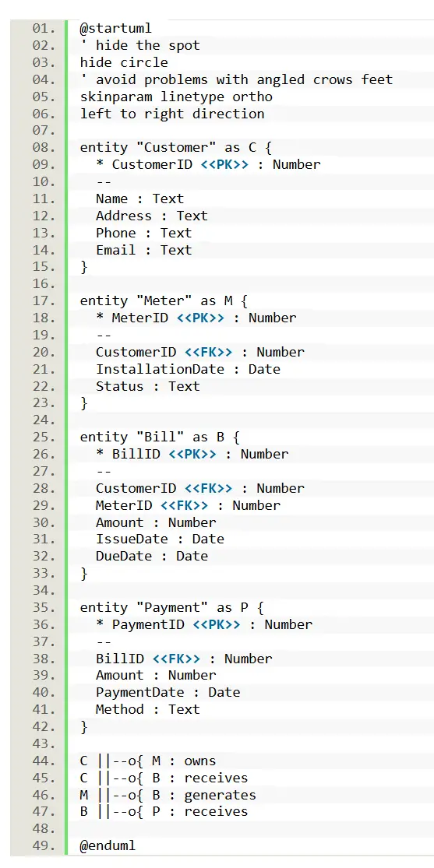Click 'DueDate : Date' attribute line
Viewport: 434px width, 868px height.
click(152, 556)
